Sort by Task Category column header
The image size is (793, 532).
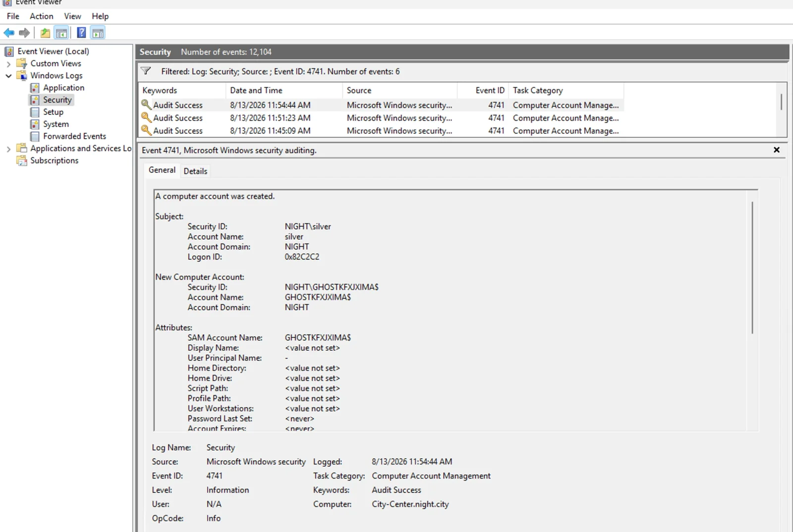pyautogui.click(x=566, y=90)
